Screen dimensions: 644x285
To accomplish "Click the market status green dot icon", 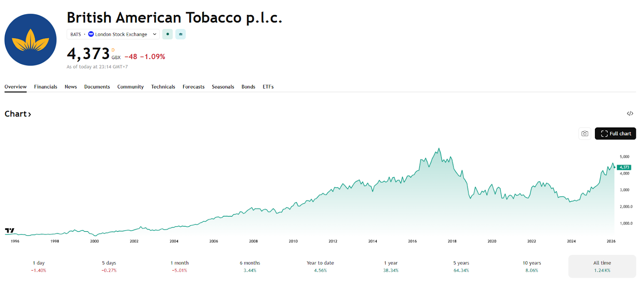I will pyautogui.click(x=167, y=34).
